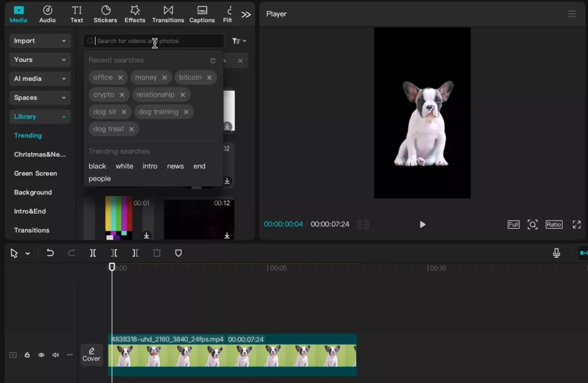The width and height of the screenshot is (588, 383).
Task: Remove the 'relationship' recent search
Action: [x=183, y=95]
